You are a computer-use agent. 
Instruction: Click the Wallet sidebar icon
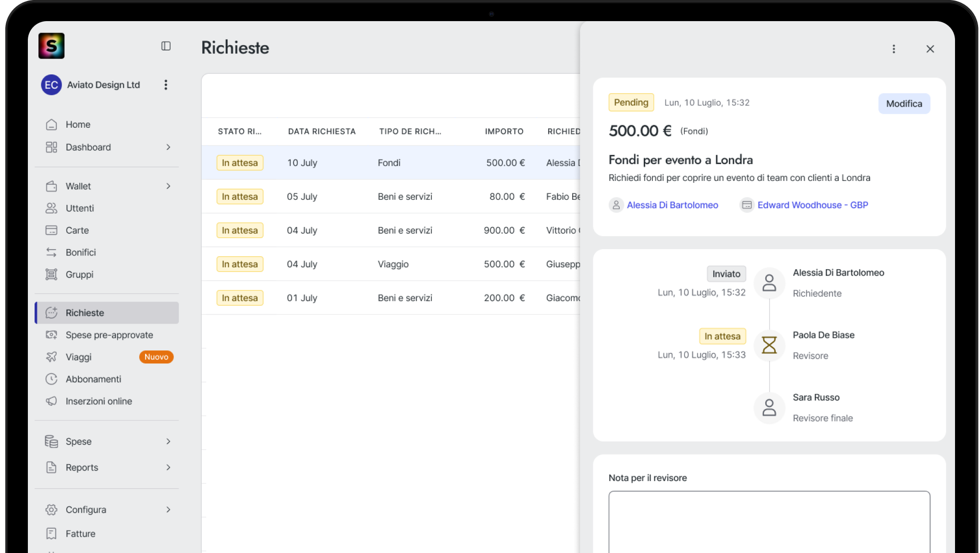[x=51, y=186]
